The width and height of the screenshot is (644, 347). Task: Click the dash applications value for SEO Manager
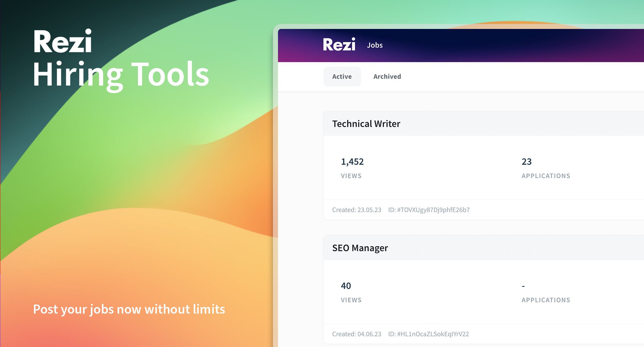click(x=523, y=286)
